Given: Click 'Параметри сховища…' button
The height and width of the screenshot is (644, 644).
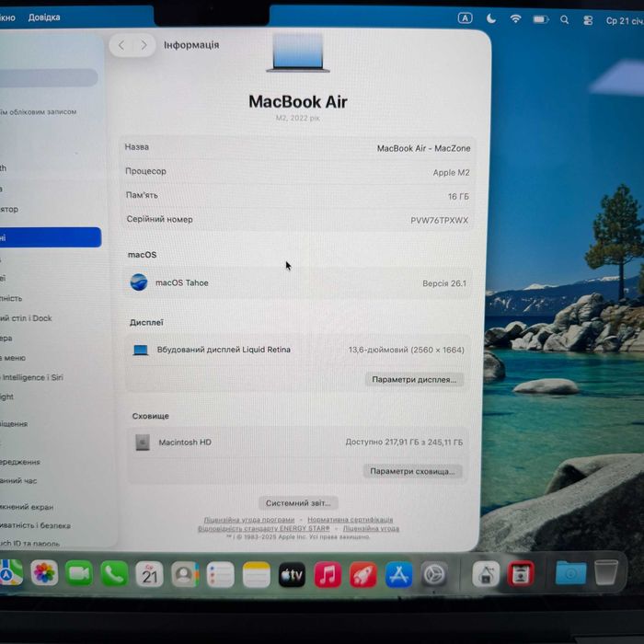Looking at the screenshot, I should pos(412,471).
